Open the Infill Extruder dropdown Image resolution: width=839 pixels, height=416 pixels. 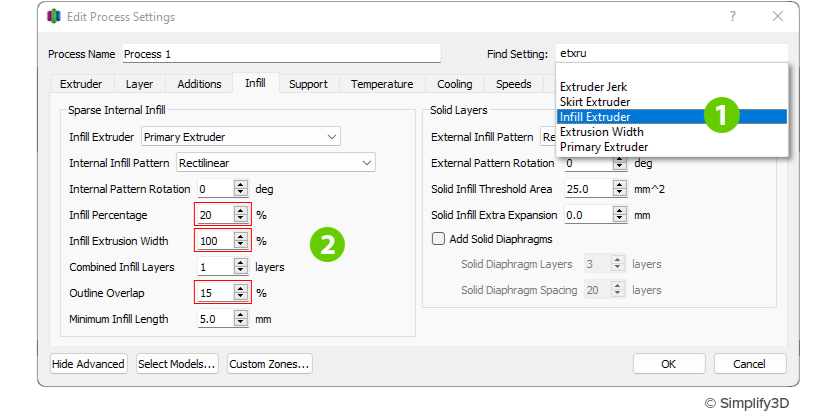(240, 136)
